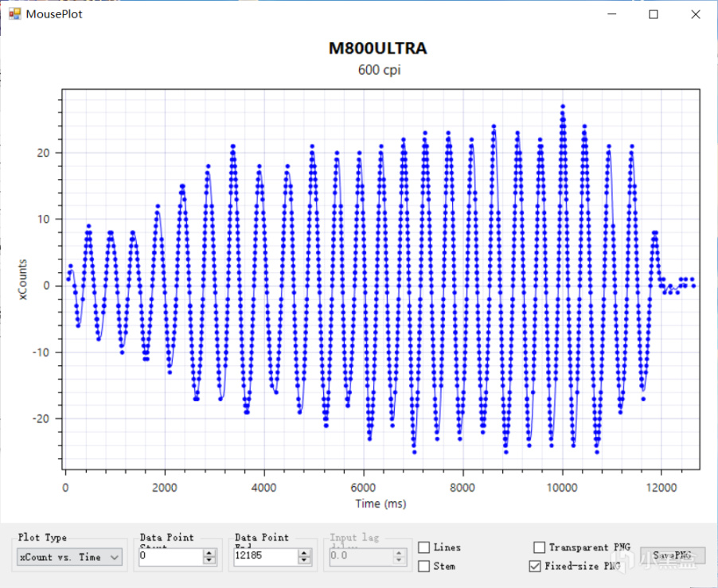
Task: Click the xCounts axis label
Action: [x=23, y=279]
